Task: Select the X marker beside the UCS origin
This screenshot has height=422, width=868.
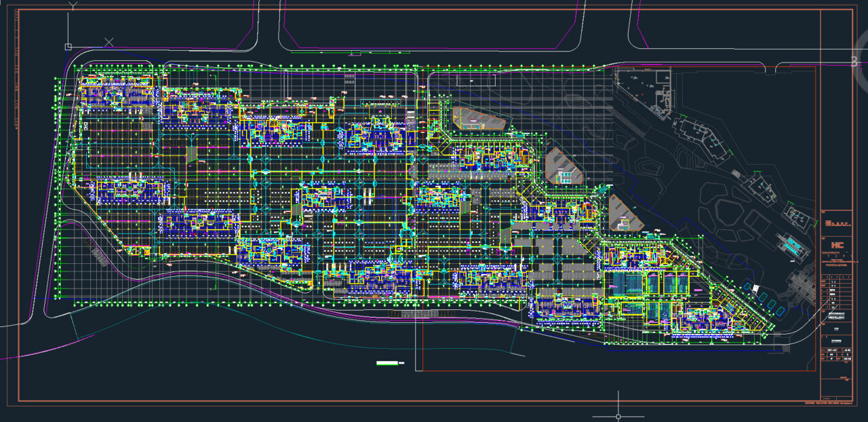Action: 108,42
